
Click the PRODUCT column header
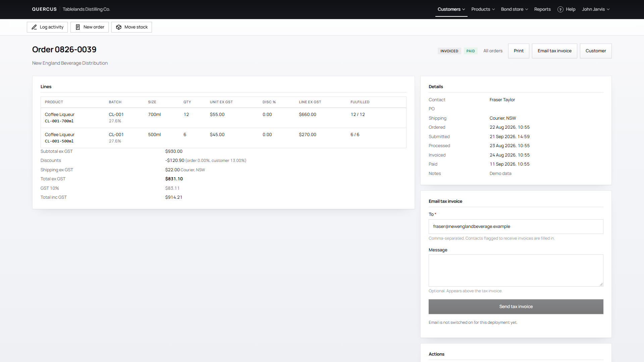pyautogui.click(x=54, y=102)
